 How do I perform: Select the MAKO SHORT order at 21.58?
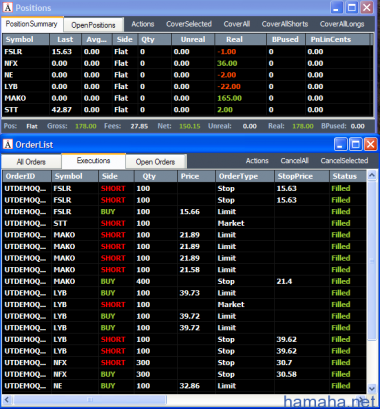click(x=184, y=270)
